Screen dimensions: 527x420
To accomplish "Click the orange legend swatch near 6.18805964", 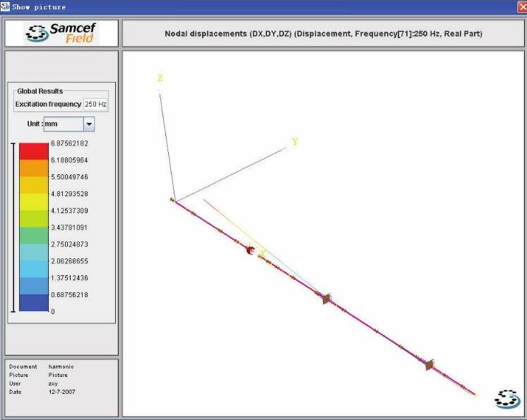I will pyautogui.click(x=33, y=168).
